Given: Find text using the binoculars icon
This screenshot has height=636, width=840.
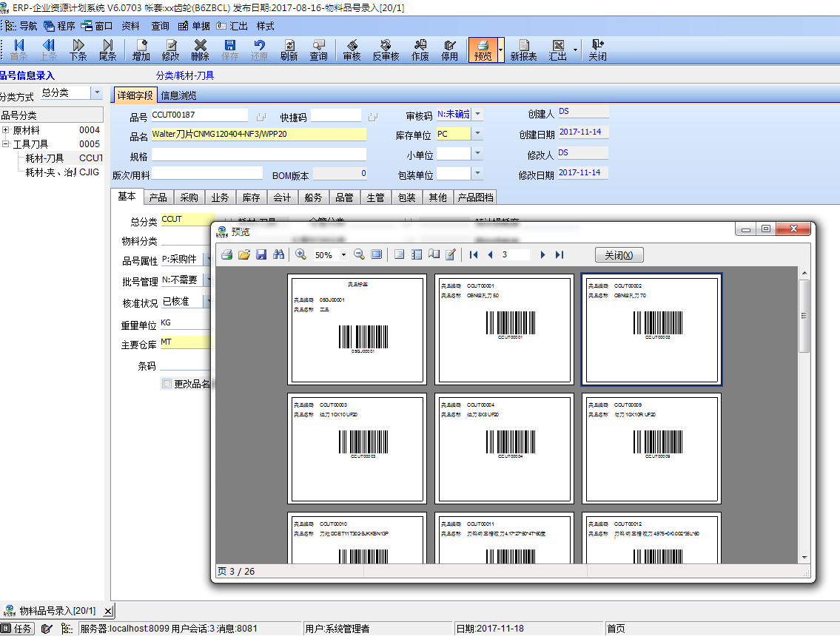Looking at the screenshot, I should point(278,255).
